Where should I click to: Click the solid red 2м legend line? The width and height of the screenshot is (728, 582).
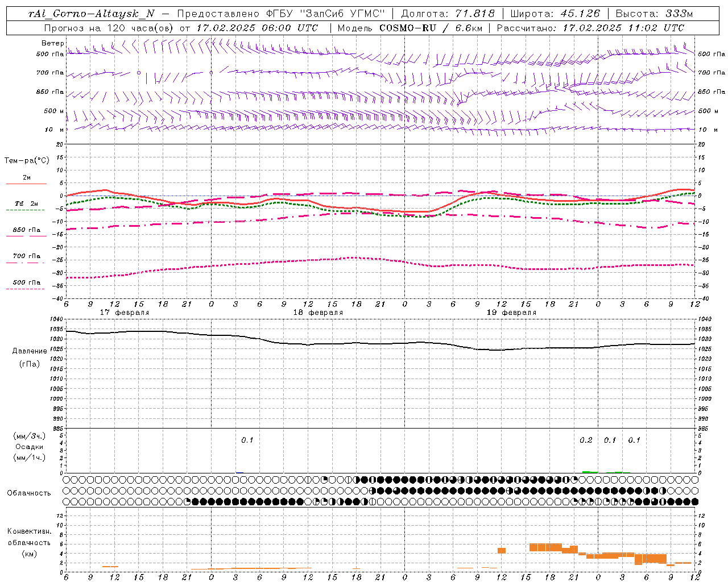click(x=26, y=184)
